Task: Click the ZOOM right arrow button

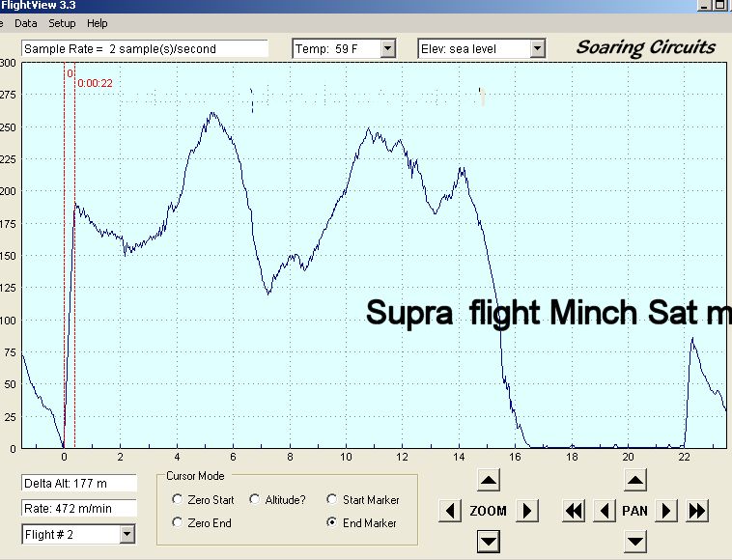Action: point(527,511)
